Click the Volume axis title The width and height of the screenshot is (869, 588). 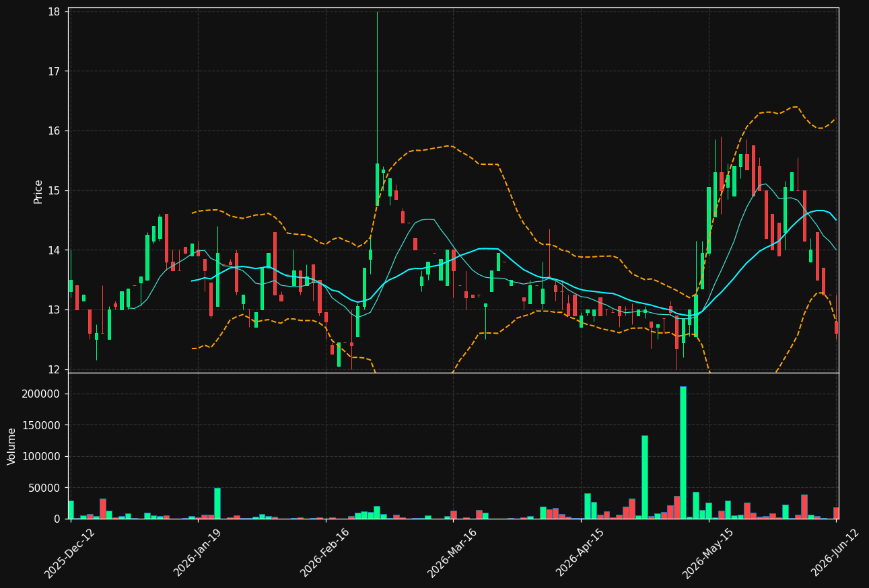(12, 446)
